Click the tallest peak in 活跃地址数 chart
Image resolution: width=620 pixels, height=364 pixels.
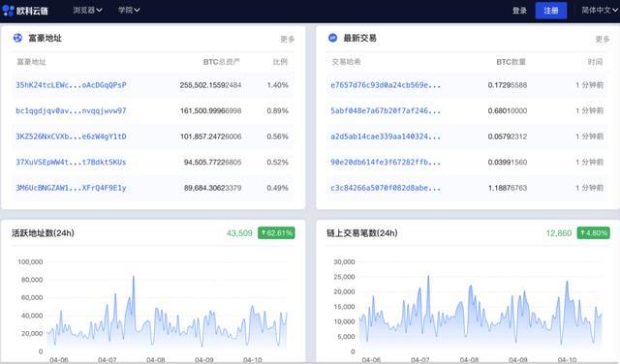click(134, 277)
